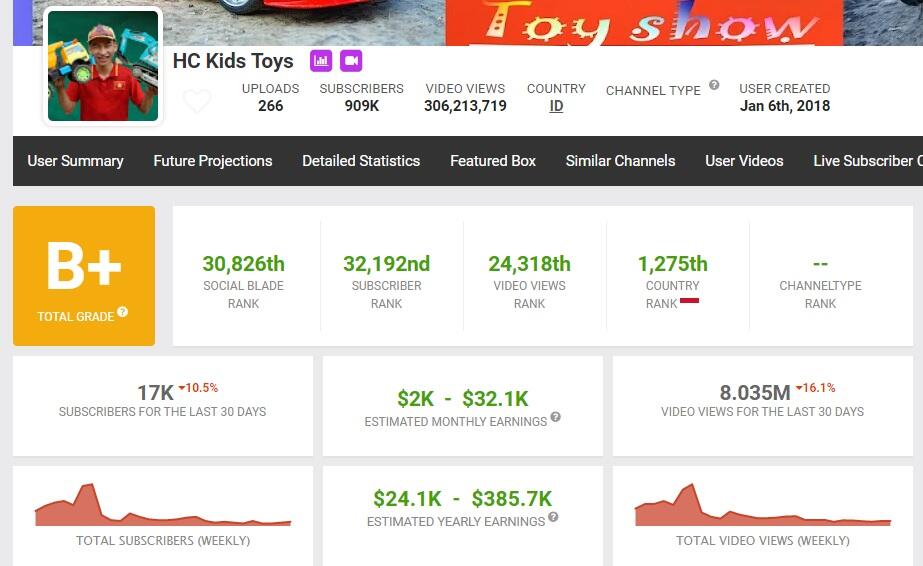Click the Total Grade help icon

click(122, 312)
